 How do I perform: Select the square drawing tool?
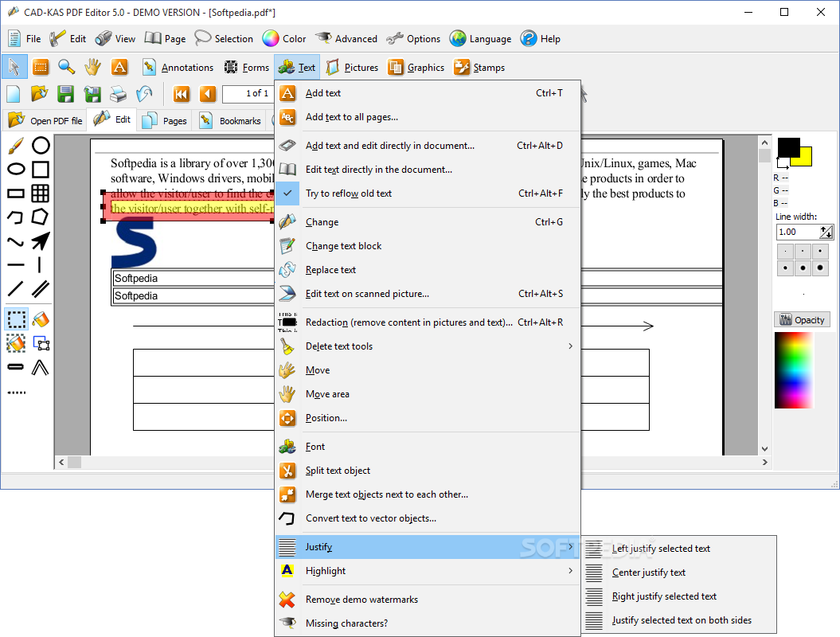pyautogui.click(x=41, y=170)
